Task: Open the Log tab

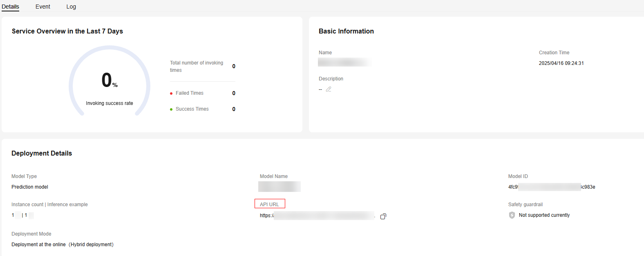Action: tap(71, 7)
